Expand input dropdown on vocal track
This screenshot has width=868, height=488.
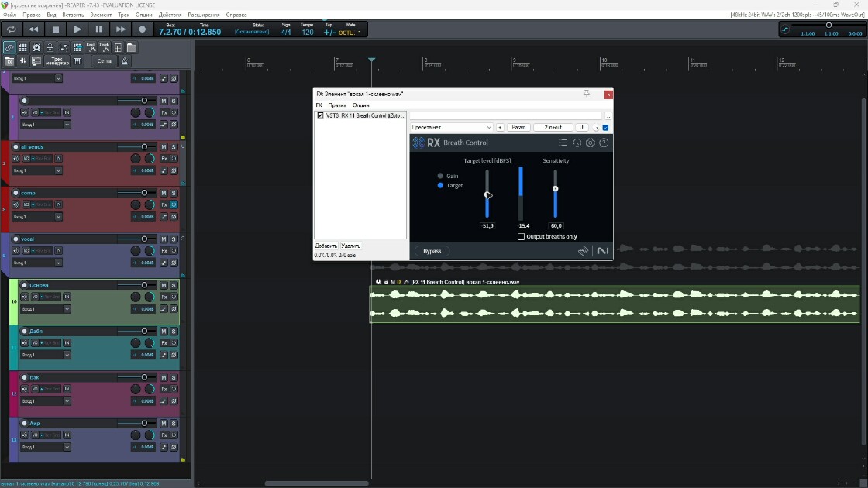[58, 263]
